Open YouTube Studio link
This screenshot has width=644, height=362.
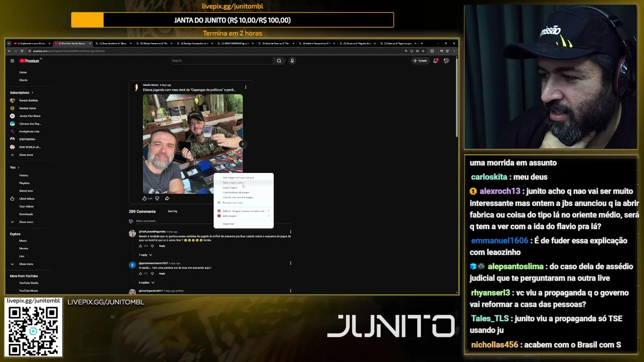[28, 283]
